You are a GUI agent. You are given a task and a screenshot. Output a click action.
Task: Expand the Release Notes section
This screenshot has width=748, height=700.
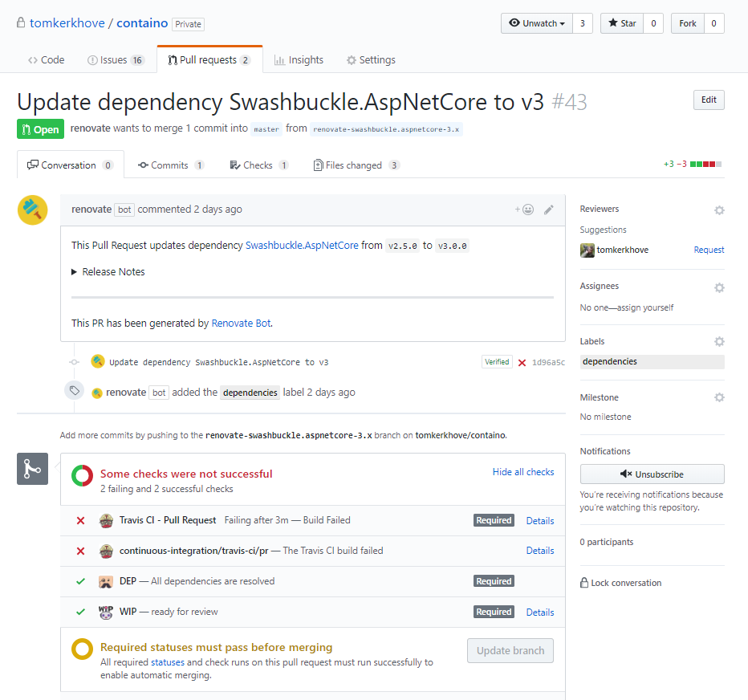tap(108, 271)
